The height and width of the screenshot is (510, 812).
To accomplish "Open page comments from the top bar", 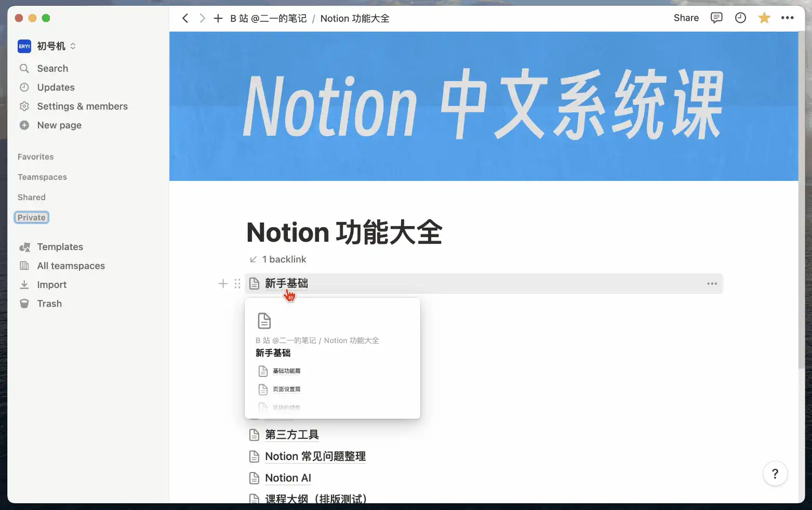I will (x=716, y=18).
